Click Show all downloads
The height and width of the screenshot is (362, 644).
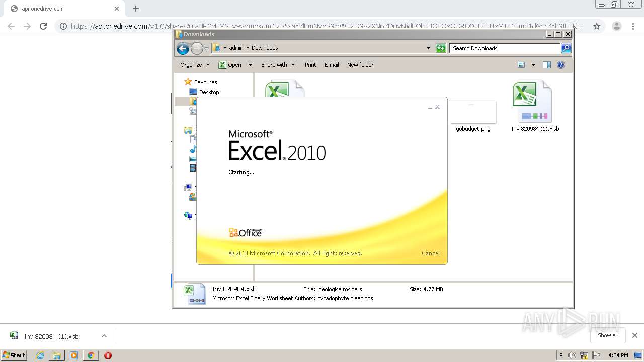coord(607,335)
